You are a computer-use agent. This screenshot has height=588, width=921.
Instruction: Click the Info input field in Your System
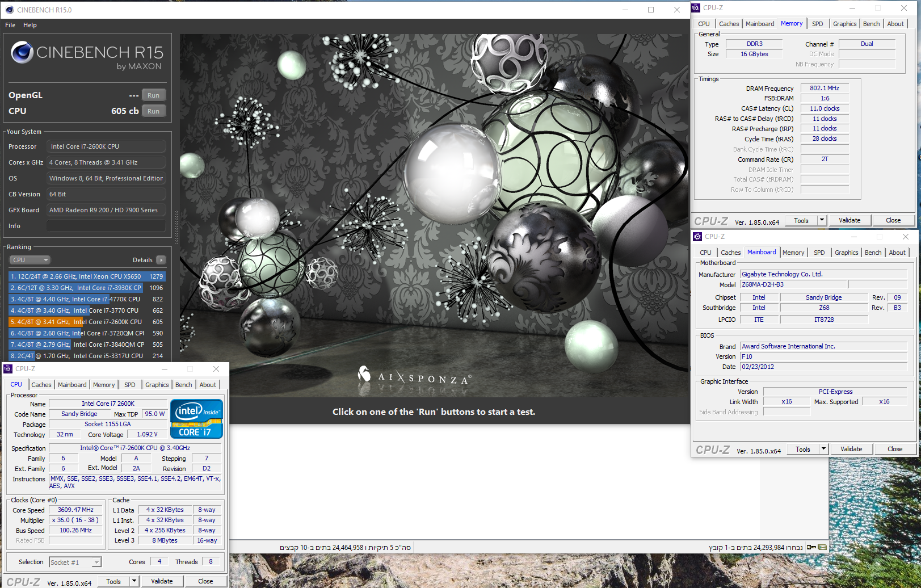(x=106, y=226)
